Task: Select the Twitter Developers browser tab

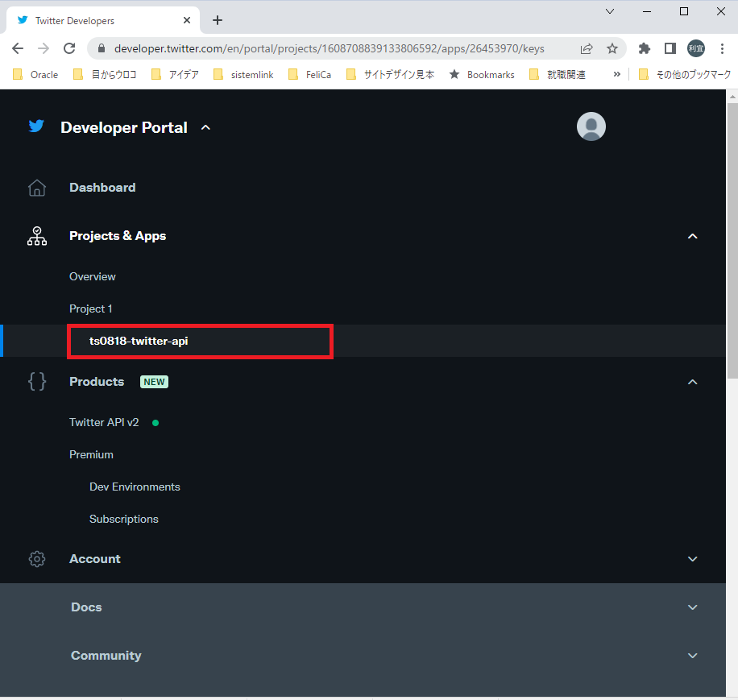Action: (x=103, y=20)
